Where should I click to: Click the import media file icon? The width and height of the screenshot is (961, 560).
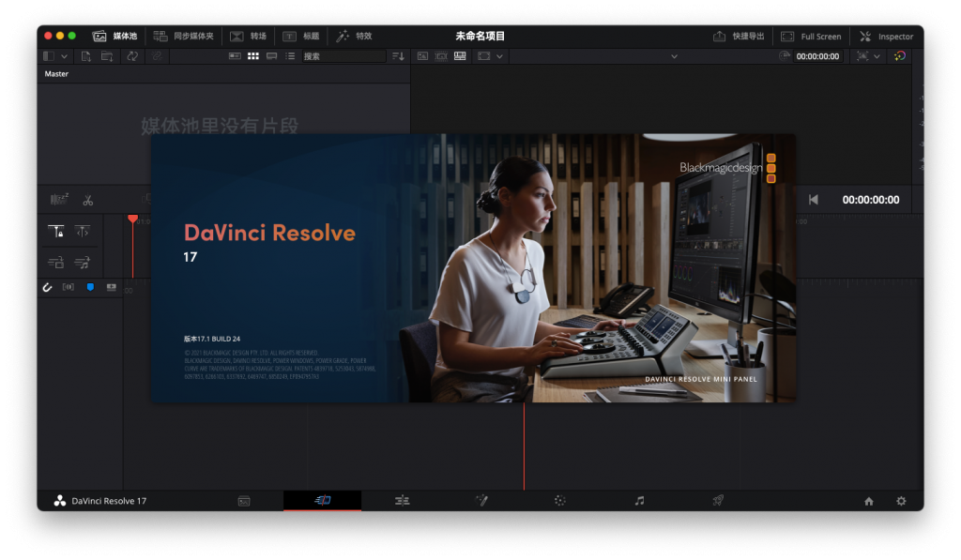coord(85,56)
